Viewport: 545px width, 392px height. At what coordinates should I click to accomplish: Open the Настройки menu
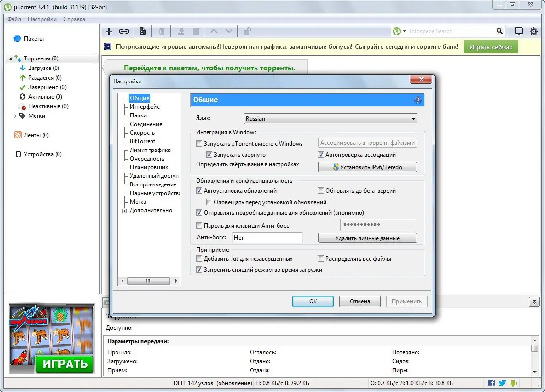pyautogui.click(x=42, y=19)
